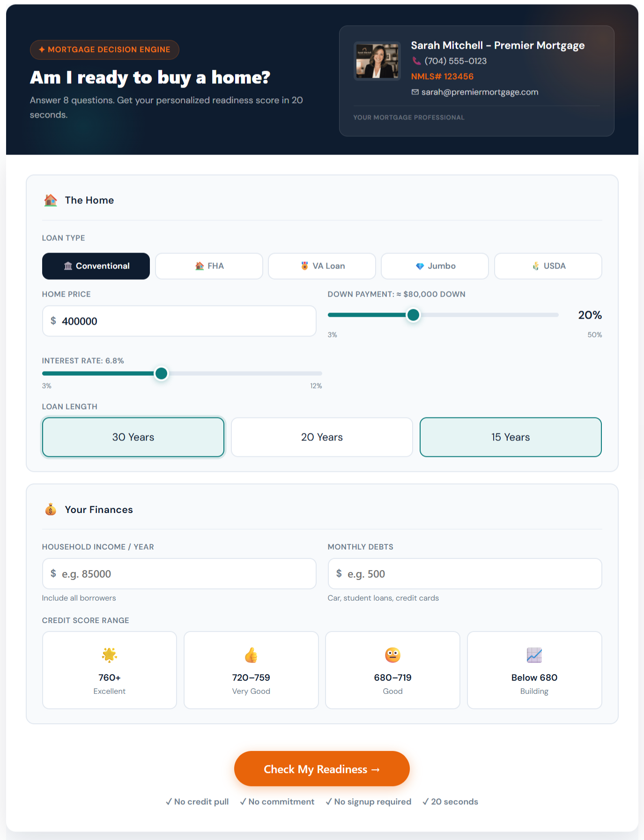This screenshot has width=644, height=840.
Task: Click the Household Income input field
Action: [179, 573]
